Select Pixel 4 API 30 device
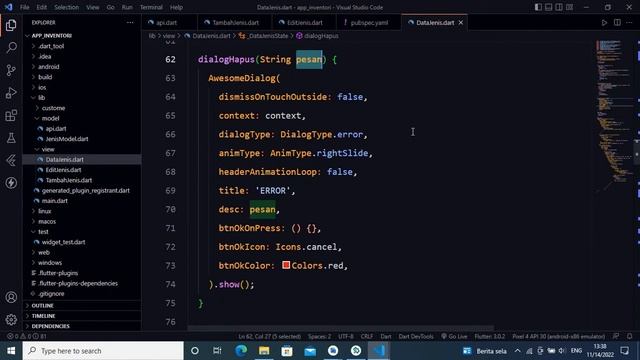 (x=558, y=337)
